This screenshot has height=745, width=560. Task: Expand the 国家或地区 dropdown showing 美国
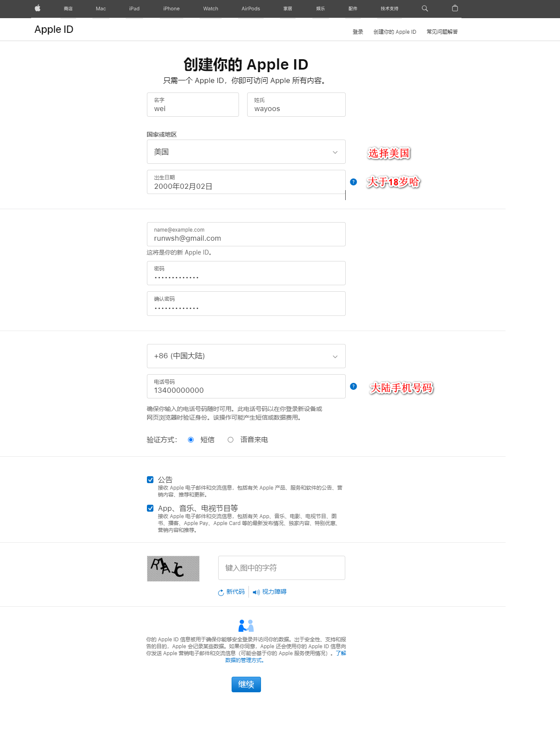(246, 152)
